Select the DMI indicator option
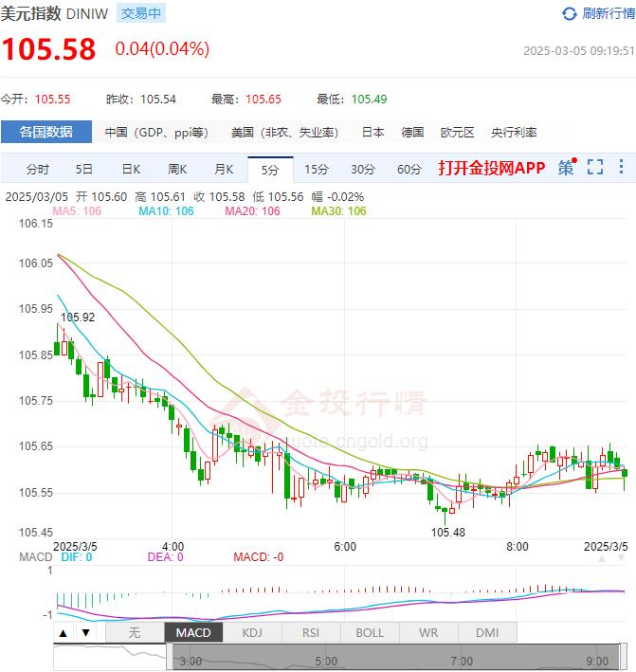The image size is (636, 672). click(x=487, y=632)
